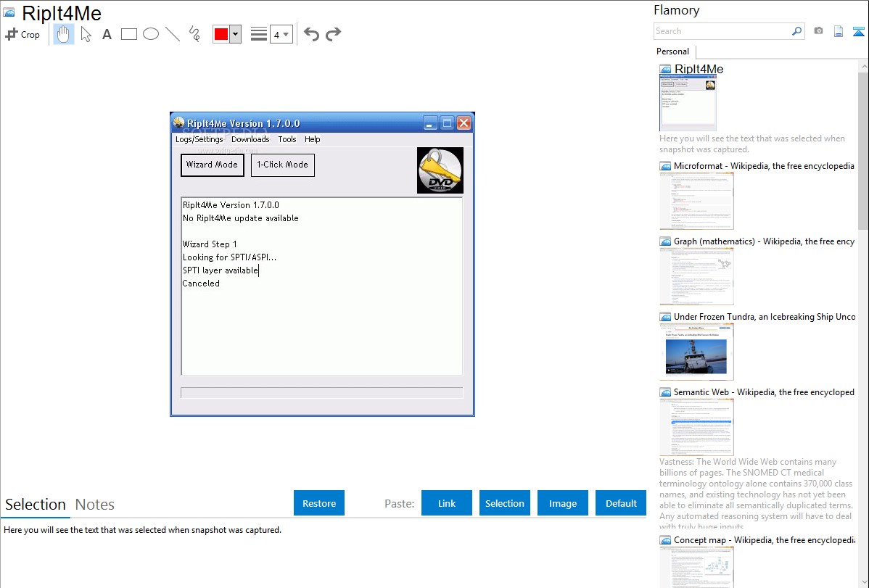Open the Microformat Wikipedia snapshot thumbnail
Image resolution: width=869 pixels, height=588 pixels.
(x=696, y=201)
